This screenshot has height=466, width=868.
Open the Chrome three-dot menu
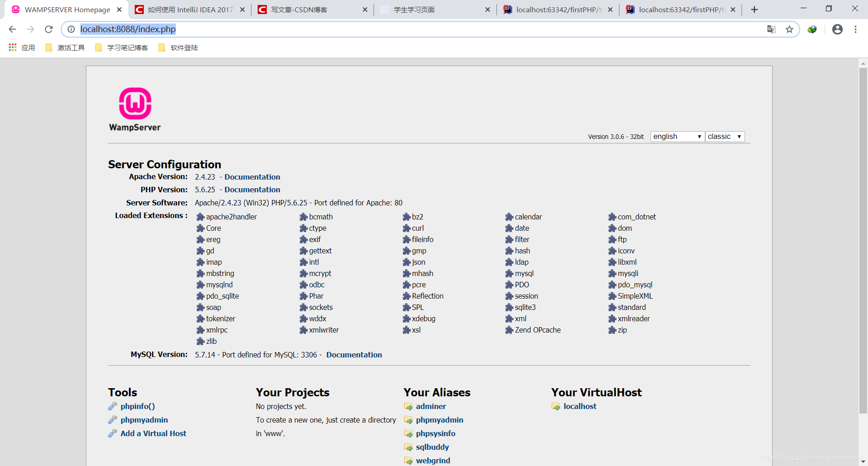click(x=855, y=29)
